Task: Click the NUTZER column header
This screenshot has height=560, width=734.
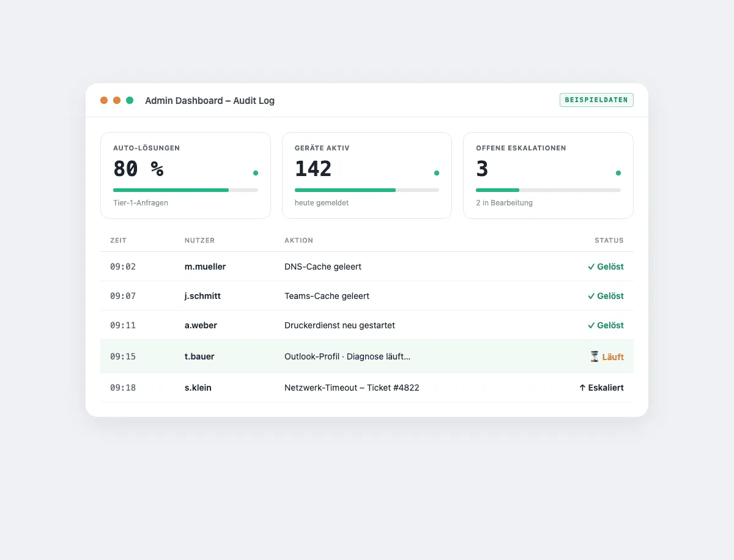Action: tap(199, 240)
